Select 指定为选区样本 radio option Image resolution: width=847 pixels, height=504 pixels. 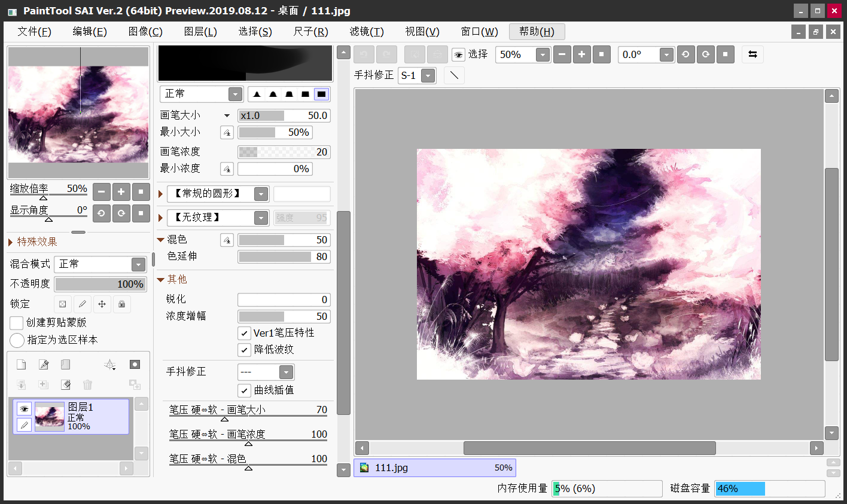[x=17, y=340]
